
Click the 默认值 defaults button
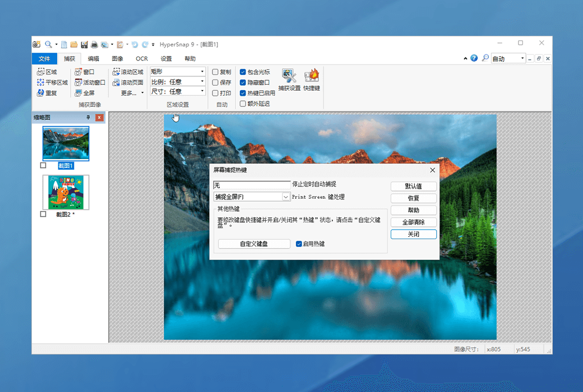[x=413, y=186]
